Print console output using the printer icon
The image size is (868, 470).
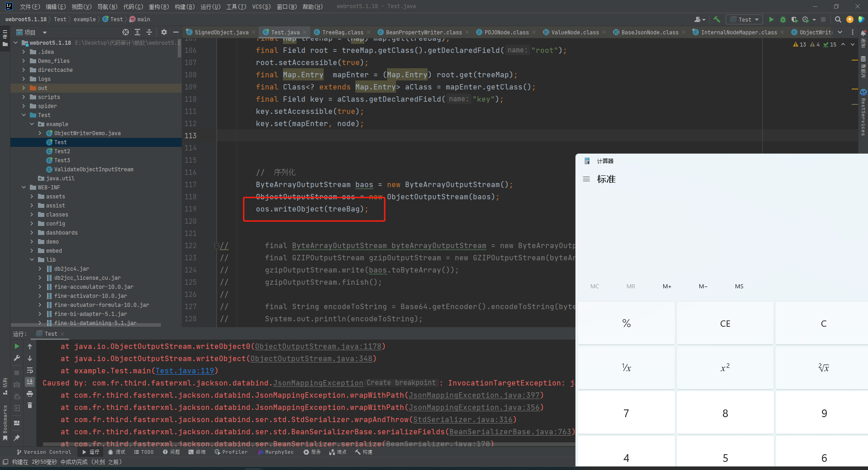[30, 394]
